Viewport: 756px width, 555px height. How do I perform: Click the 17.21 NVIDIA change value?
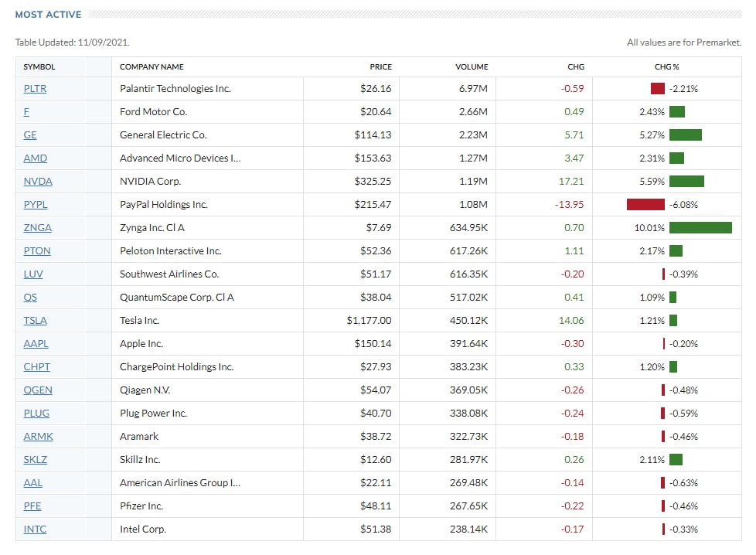570,182
